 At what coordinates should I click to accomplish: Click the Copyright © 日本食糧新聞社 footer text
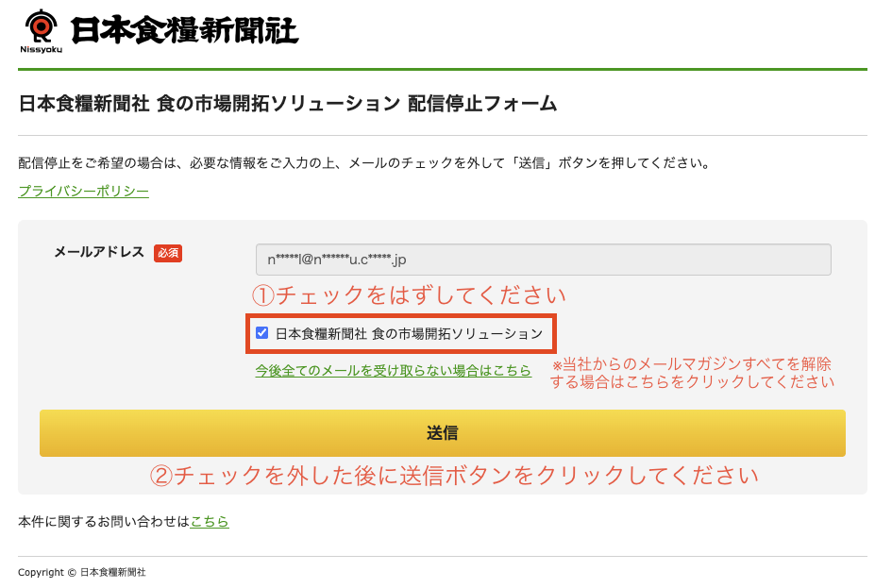click(x=82, y=572)
